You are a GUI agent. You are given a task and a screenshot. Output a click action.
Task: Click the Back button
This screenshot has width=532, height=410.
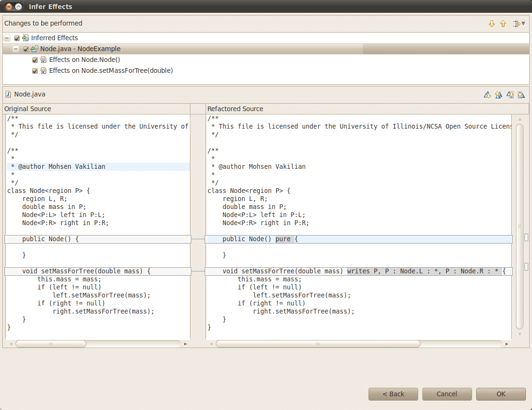[x=393, y=394]
